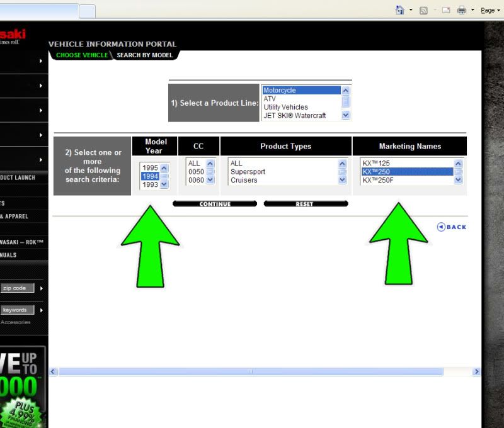The width and height of the screenshot is (504, 428).
Task: Click the Print icon in toolbar
Action: [x=462, y=10]
